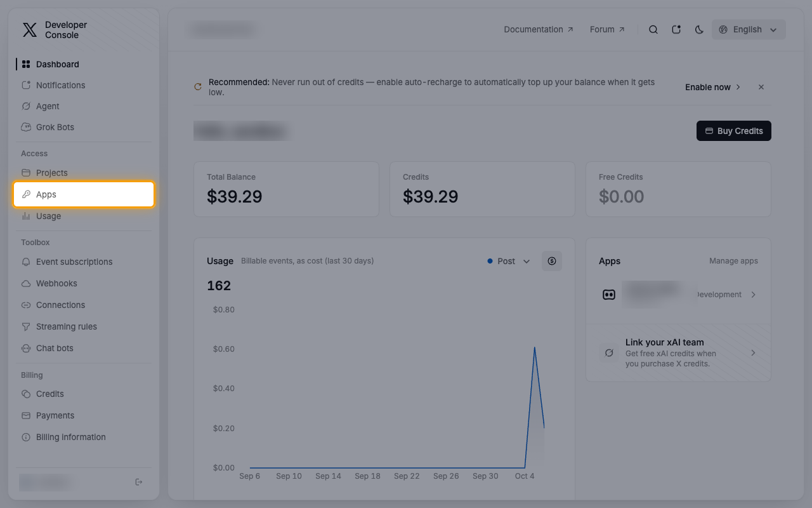Click the notification icon in top bar
This screenshot has width=812, height=508.
point(676,29)
